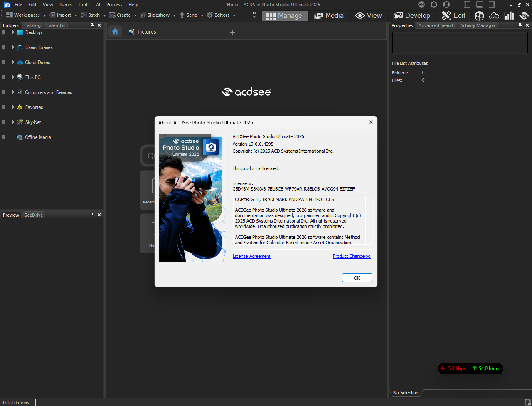Click the Import toolbar button

(x=60, y=15)
